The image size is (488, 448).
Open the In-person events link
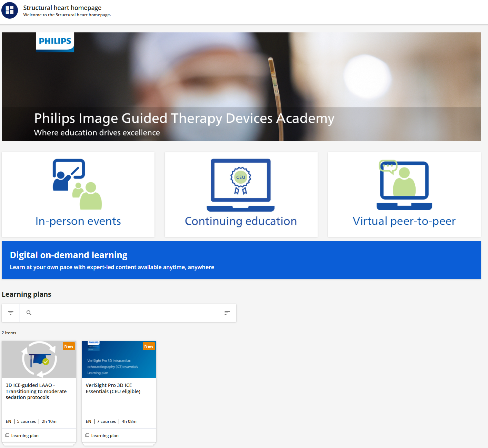78,221
